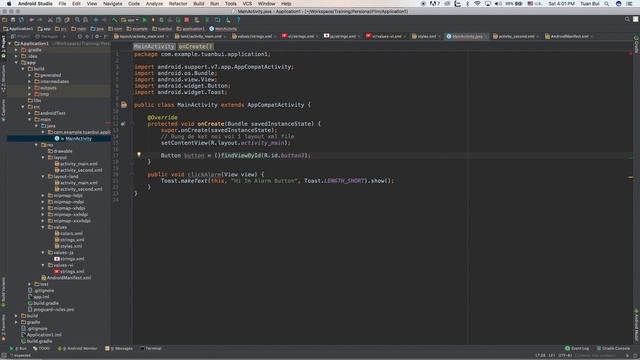Click the Help question mark toolbar icon
The width and height of the screenshot is (640, 360).
coord(238,20)
